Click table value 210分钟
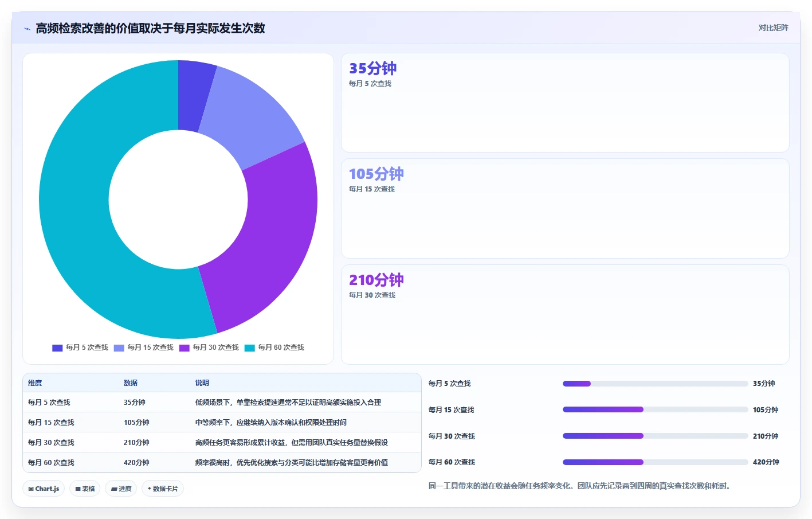 click(x=136, y=443)
